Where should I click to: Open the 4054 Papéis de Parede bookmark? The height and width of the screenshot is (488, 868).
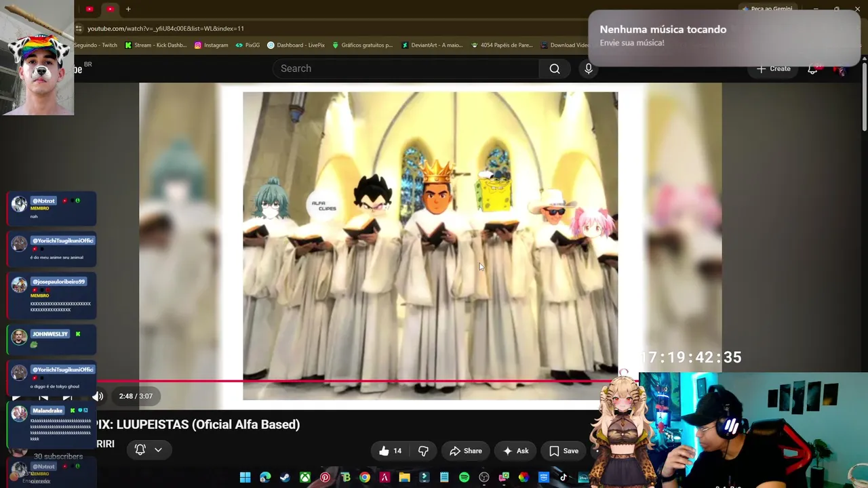pos(502,45)
